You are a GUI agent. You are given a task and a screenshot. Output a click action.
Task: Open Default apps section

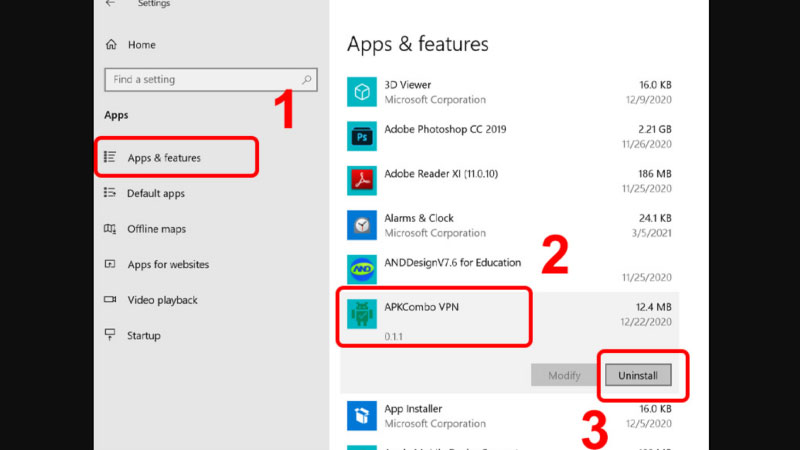coord(155,193)
